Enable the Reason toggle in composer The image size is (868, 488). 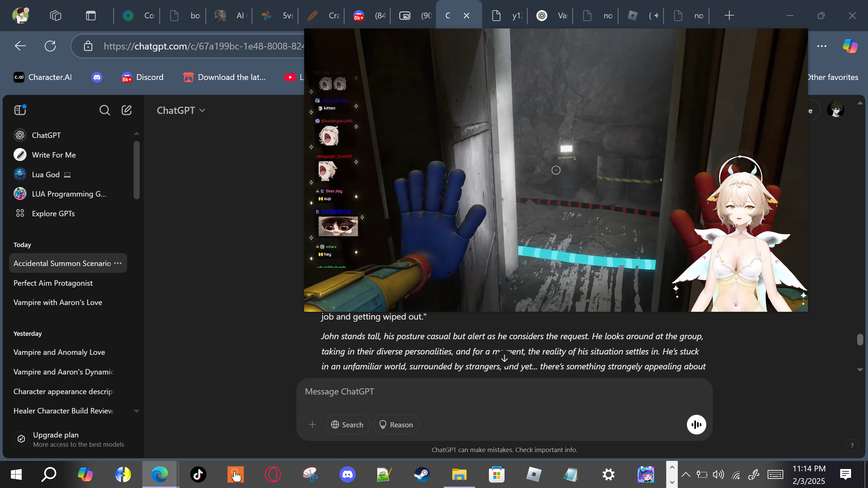396,425
